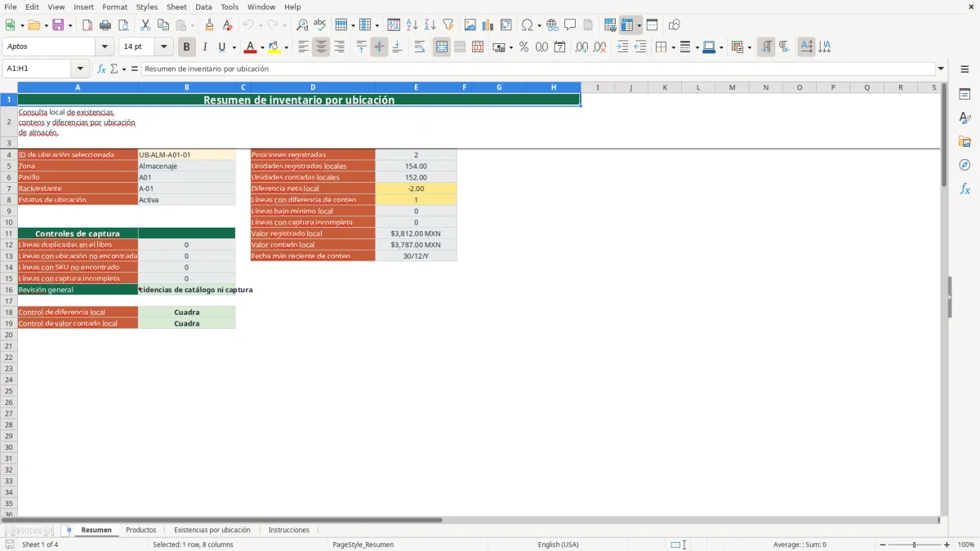The image size is (980, 551).
Task: Open the underline style dropdown
Action: [234, 47]
